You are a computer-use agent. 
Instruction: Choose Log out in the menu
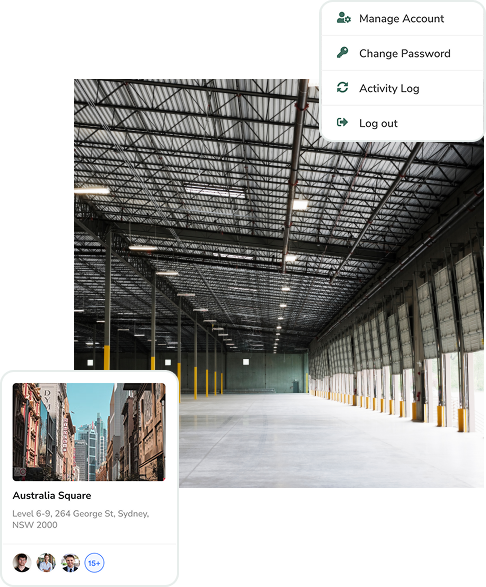pyautogui.click(x=403, y=123)
